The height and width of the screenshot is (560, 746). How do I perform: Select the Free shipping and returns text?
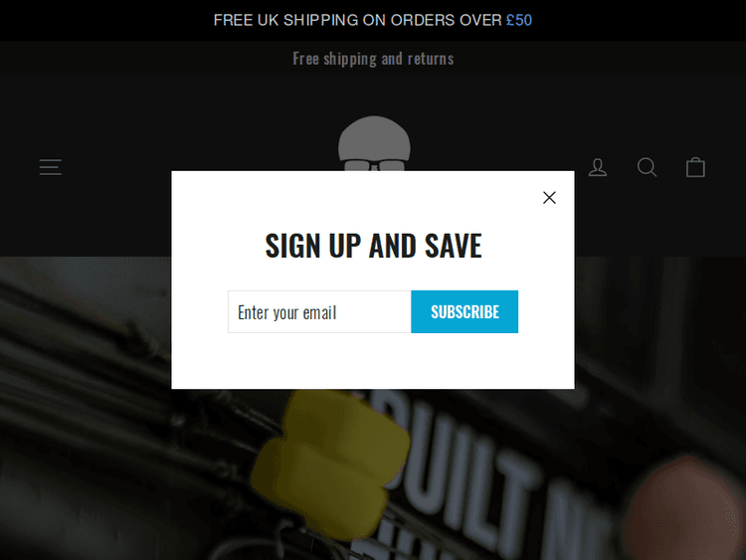click(373, 59)
